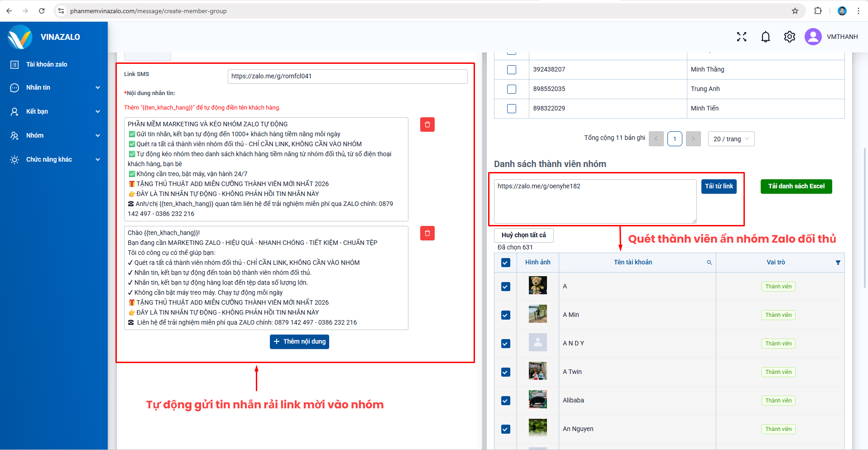The image size is (868, 450).
Task: Click search icon in Tên tài khoản column
Action: pos(709,263)
